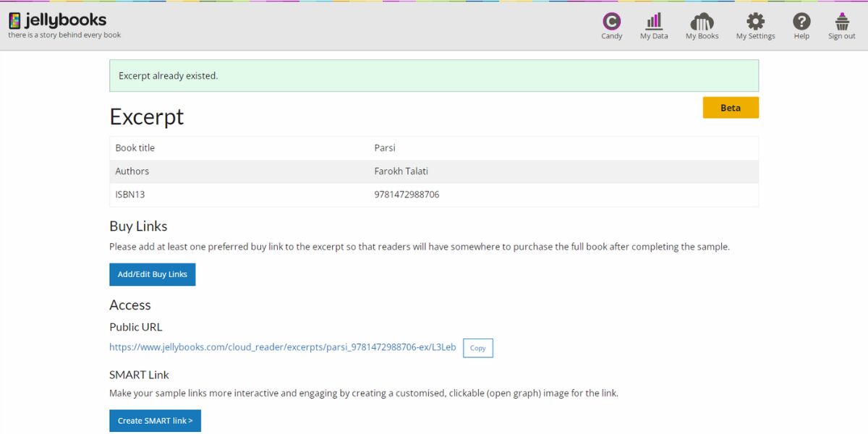
Task: Click Add/Edit Buy Links button
Action: click(x=153, y=274)
